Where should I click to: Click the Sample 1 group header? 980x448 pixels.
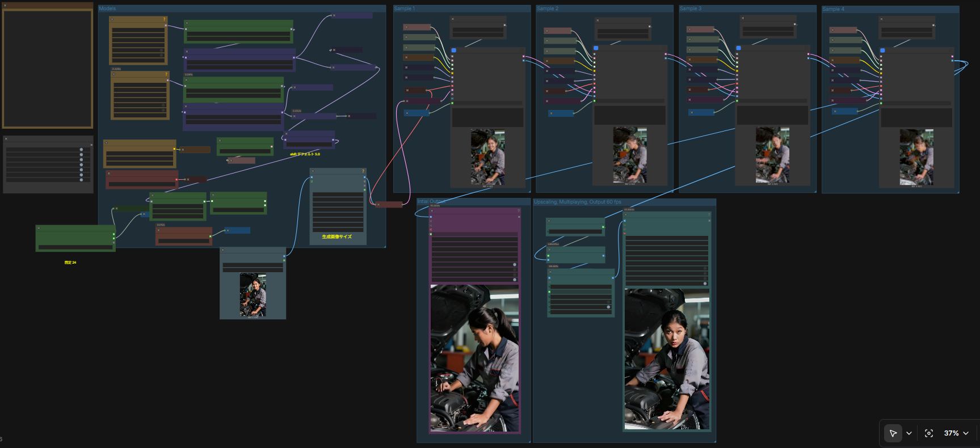pos(404,9)
